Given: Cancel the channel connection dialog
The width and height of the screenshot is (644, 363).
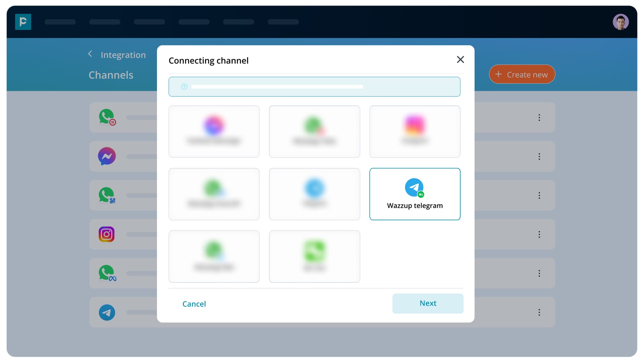Looking at the screenshot, I should pyautogui.click(x=194, y=303).
